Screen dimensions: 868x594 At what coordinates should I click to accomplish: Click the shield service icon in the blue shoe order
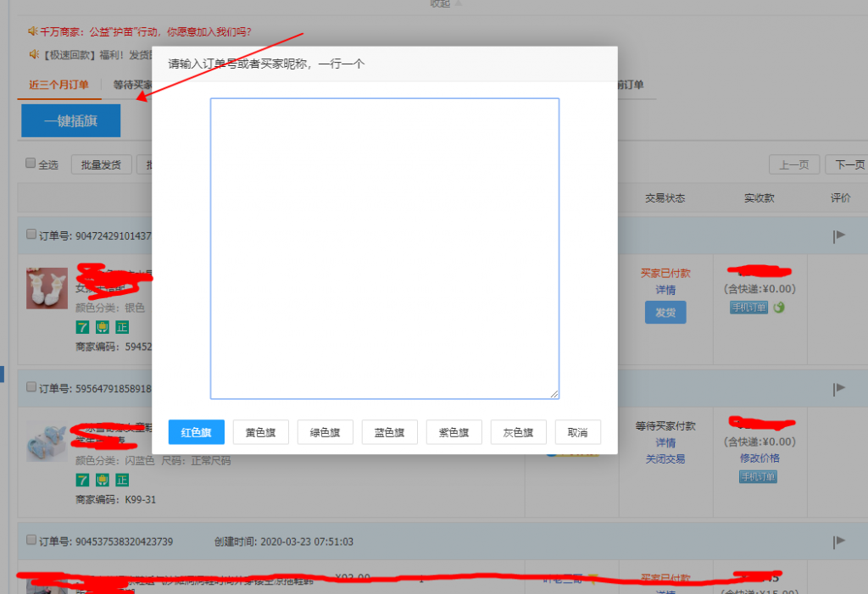click(x=103, y=480)
